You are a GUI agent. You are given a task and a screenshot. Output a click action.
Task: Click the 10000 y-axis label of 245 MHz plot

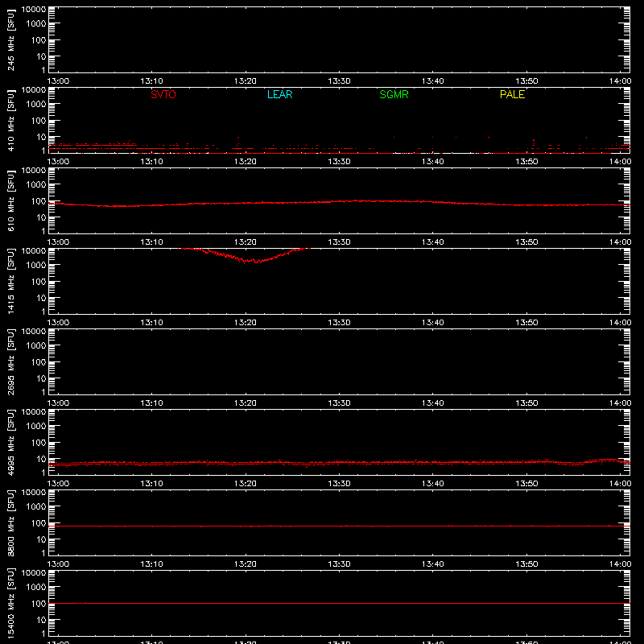(x=34, y=10)
